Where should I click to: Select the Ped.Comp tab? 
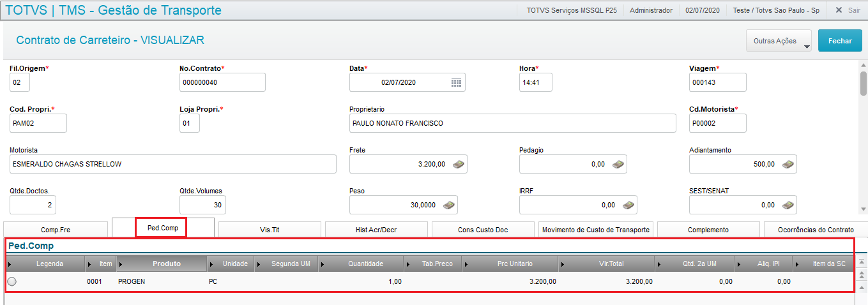(162, 228)
